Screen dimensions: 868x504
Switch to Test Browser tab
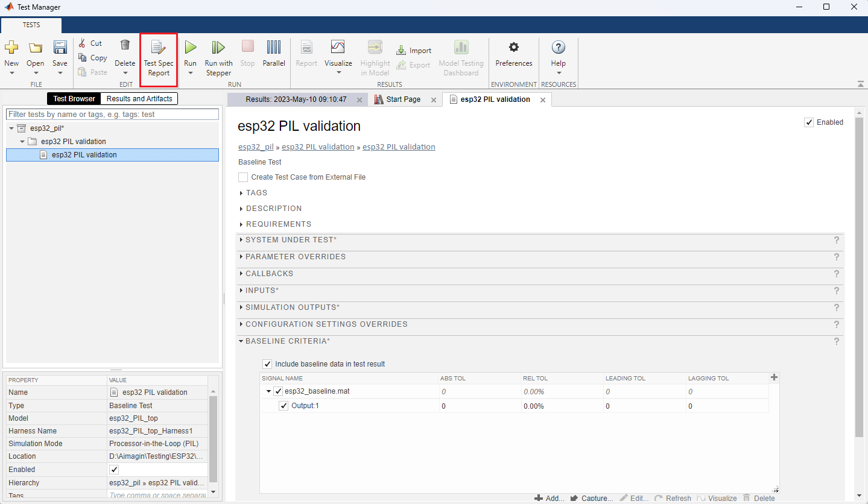pos(74,99)
